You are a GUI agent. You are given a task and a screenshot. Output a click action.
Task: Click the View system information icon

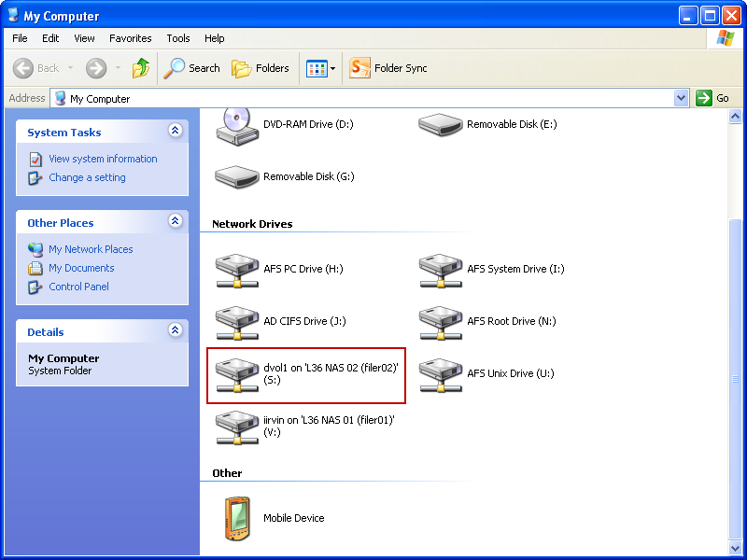35,159
